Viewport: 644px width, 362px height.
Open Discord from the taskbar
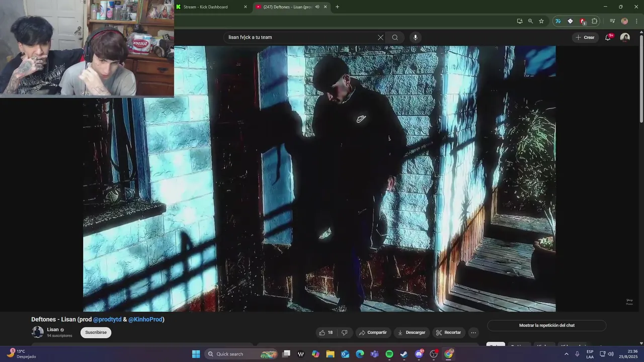coord(419,354)
